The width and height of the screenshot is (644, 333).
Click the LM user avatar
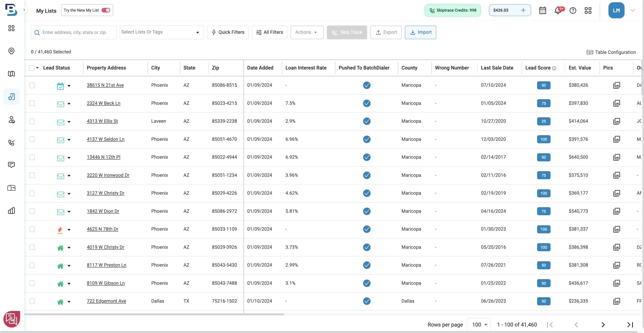616,10
